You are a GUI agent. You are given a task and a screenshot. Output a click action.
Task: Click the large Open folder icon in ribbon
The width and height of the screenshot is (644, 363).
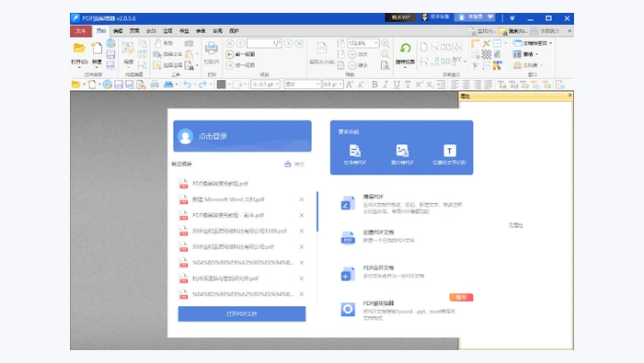click(79, 48)
